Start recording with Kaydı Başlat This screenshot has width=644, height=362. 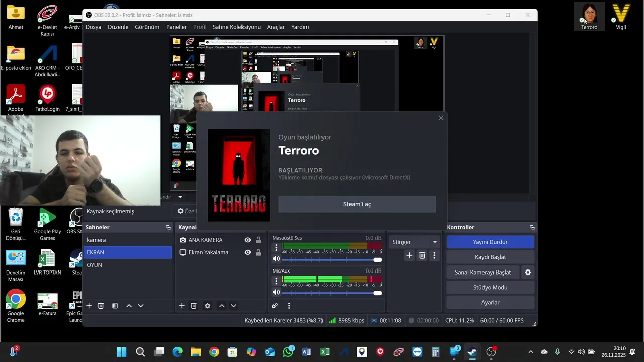(490, 257)
